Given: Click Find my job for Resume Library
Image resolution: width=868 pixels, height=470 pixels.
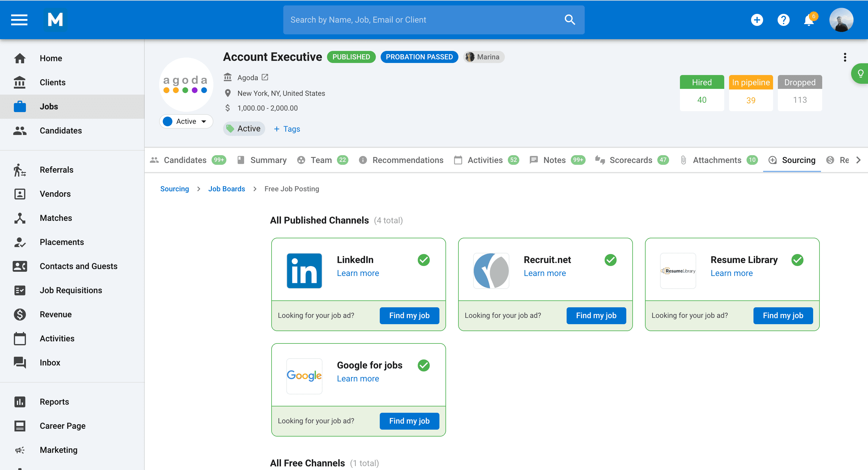Looking at the screenshot, I should coord(783,316).
